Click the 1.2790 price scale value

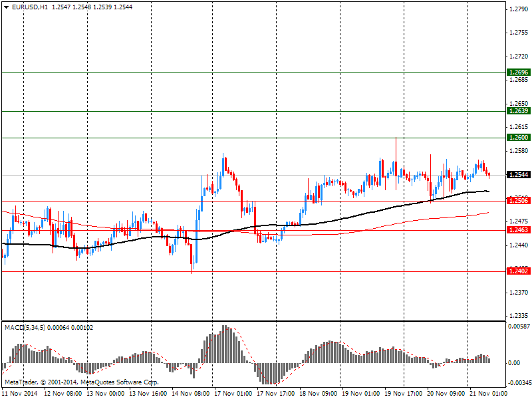pyautogui.click(x=519, y=9)
